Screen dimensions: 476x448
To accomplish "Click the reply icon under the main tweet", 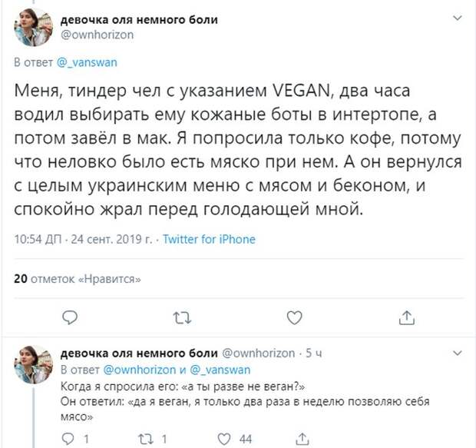I will (x=70, y=317).
